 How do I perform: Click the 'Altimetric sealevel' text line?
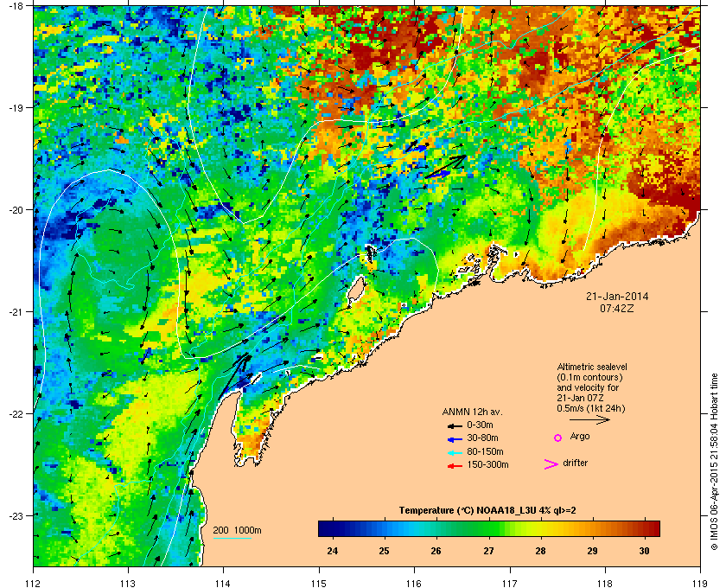pos(592,367)
